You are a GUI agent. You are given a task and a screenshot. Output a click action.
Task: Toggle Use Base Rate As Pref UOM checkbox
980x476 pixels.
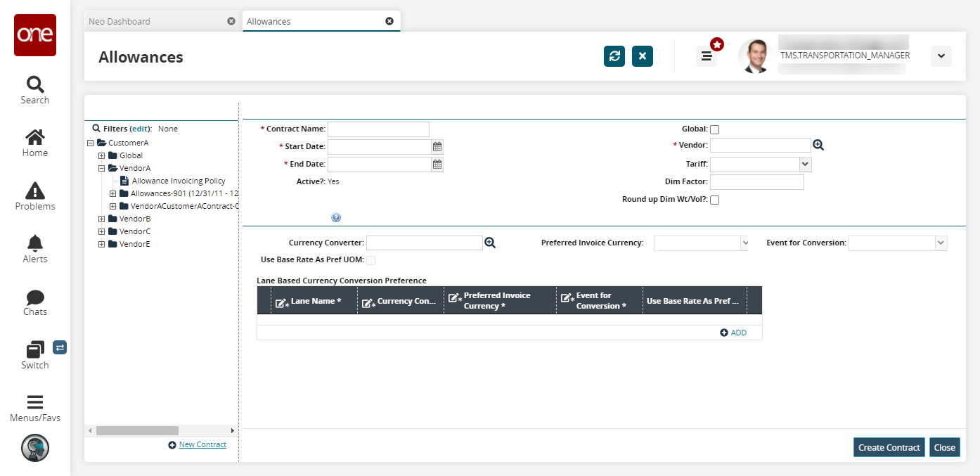[x=370, y=260]
